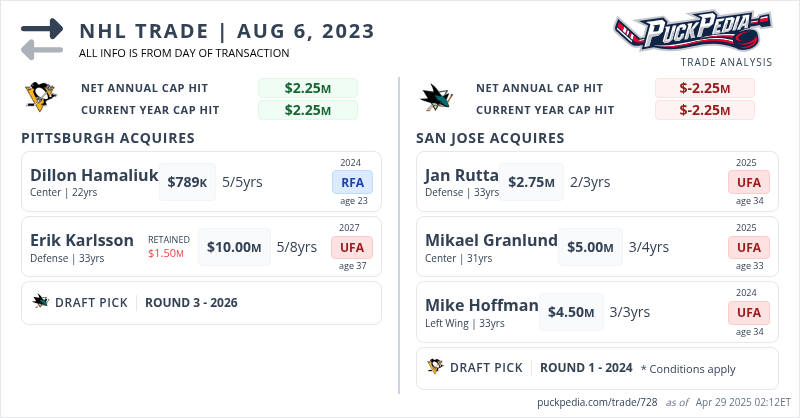Click the Round 1 - 2024 draft pick row
The image size is (800, 418).
(586, 368)
